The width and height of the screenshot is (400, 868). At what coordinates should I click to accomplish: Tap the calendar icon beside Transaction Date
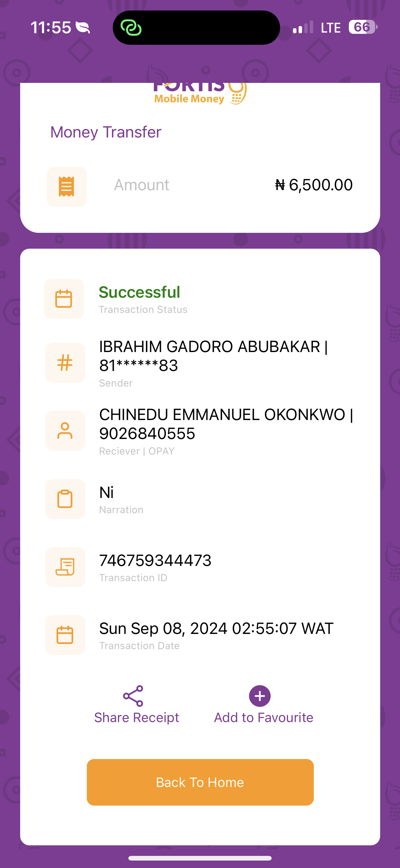(65, 635)
